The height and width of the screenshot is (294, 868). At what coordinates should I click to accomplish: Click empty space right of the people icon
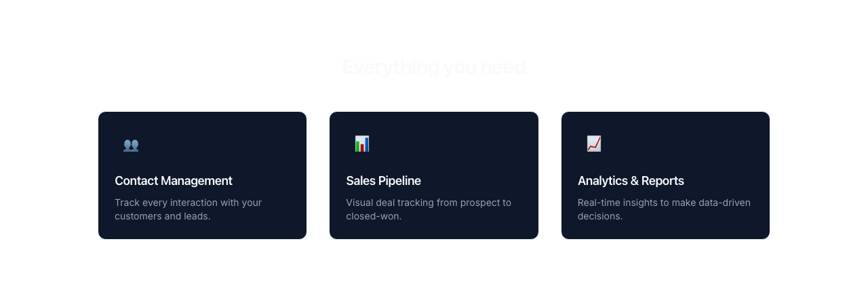217,144
